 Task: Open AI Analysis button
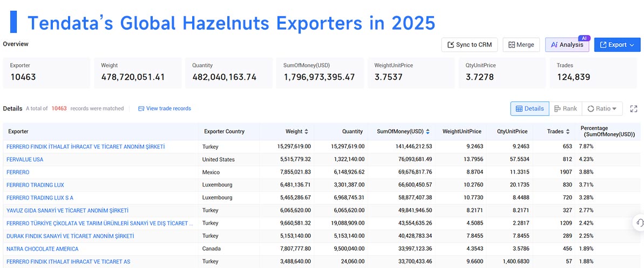[567, 45]
